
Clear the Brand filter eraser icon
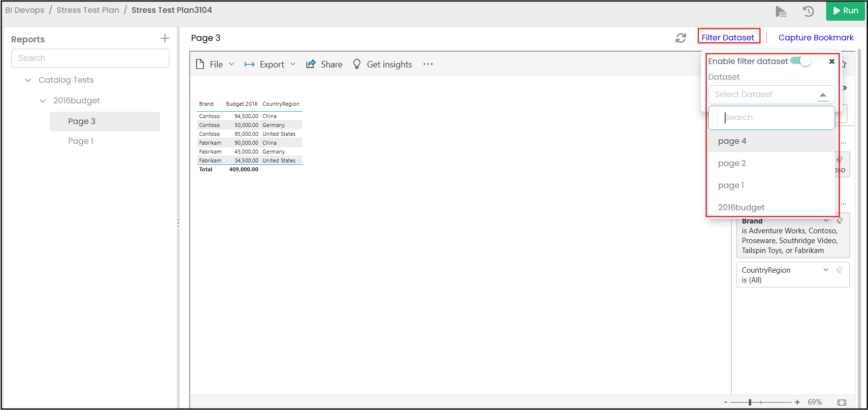(840, 221)
